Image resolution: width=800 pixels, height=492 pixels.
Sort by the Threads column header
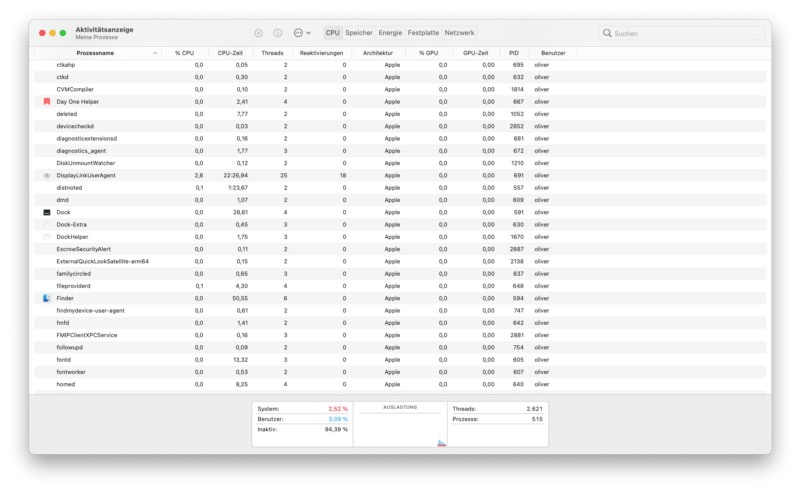tap(271, 52)
